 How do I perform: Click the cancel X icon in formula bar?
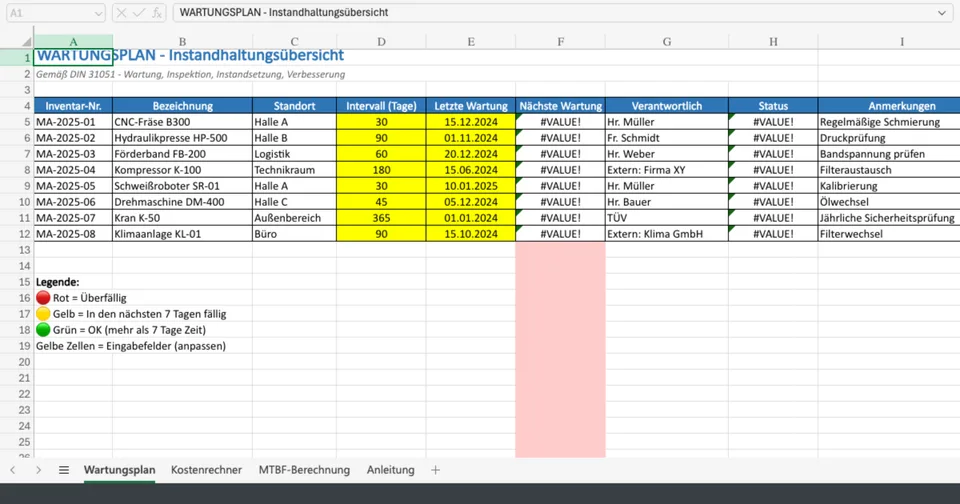click(x=121, y=13)
